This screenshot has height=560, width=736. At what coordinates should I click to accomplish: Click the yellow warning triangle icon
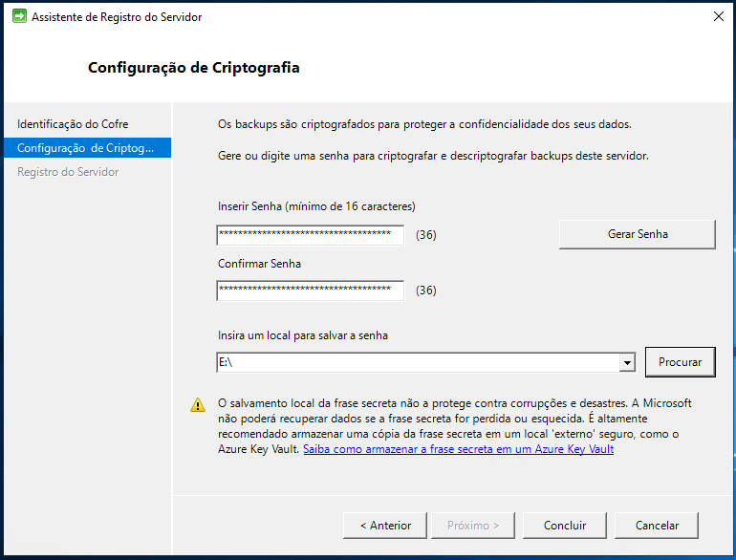click(198, 404)
